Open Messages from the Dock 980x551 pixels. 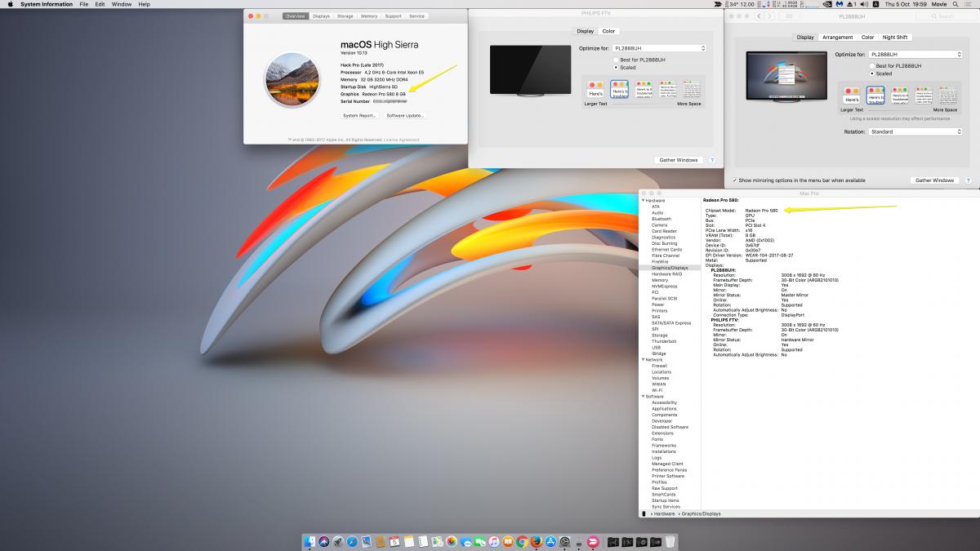coord(465,541)
